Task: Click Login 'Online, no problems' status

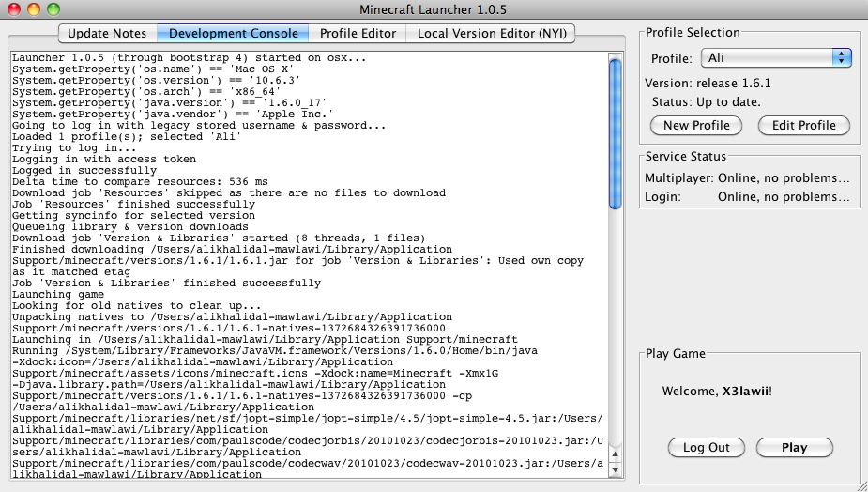Action: [x=784, y=196]
